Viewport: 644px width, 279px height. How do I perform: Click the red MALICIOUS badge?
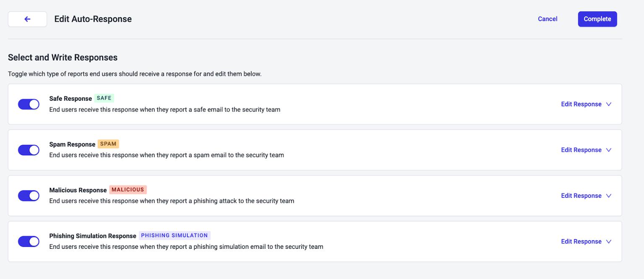tap(128, 190)
